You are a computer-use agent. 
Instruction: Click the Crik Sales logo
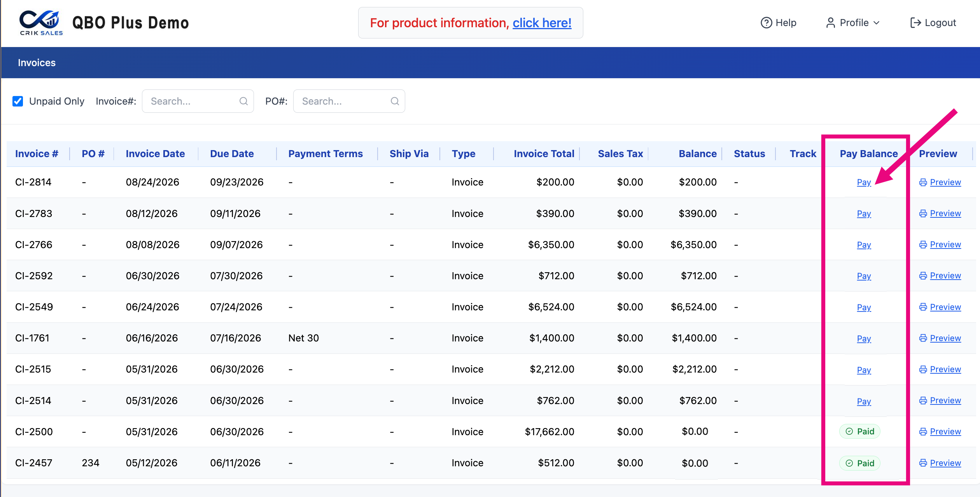41,23
